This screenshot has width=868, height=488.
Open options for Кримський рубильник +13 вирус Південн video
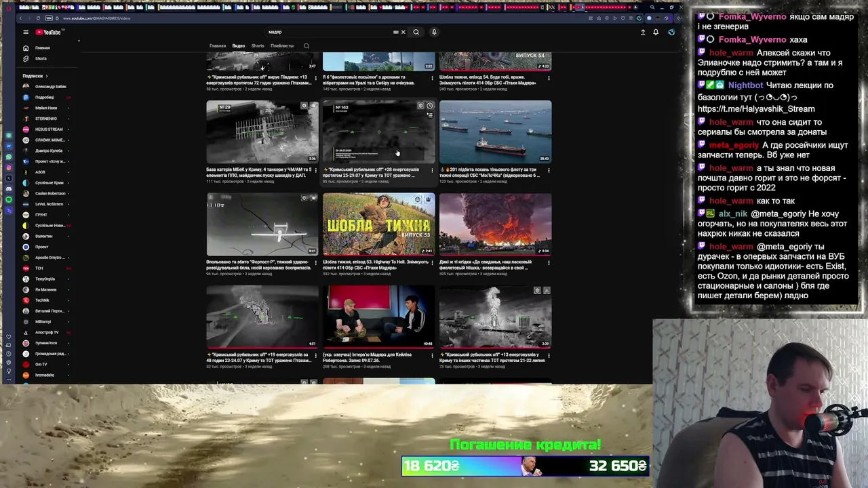316,78
